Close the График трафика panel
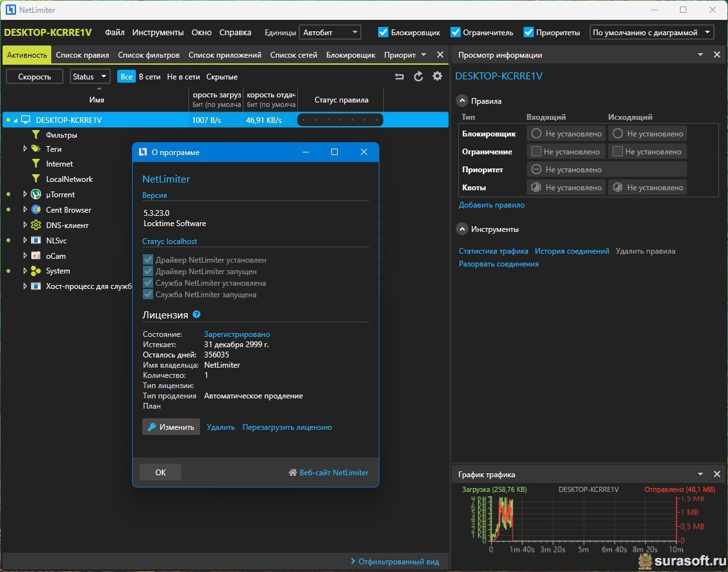The height and width of the screenshot is (572, 728). [x=717, y=474]
